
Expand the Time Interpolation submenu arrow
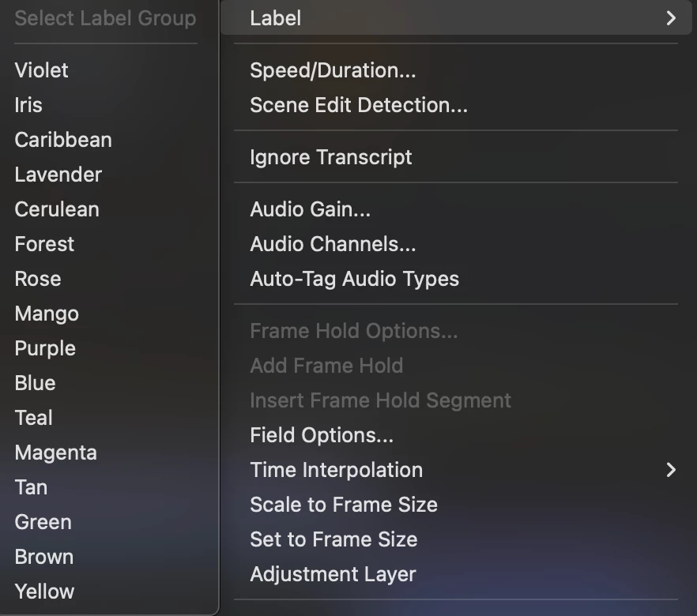click(x=670, y=470)
